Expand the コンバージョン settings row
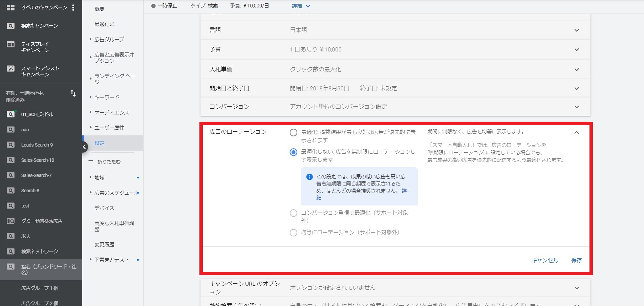 click(395, 107)
